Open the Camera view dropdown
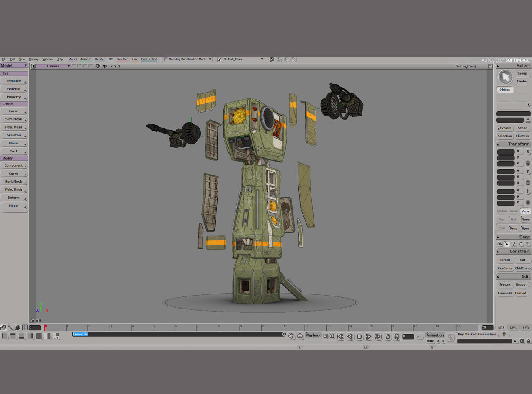The height and width of the screenshot is (394, 532). (x=53, y=66)
